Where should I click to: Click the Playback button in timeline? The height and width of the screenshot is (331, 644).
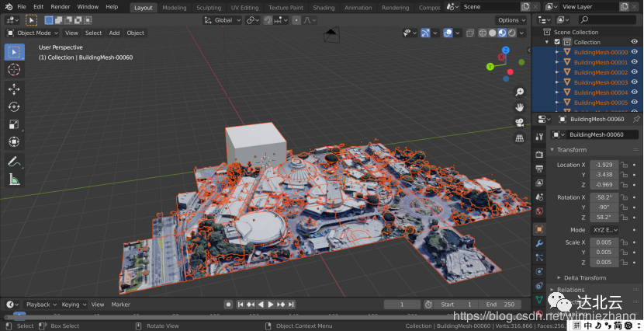(39, 305)
